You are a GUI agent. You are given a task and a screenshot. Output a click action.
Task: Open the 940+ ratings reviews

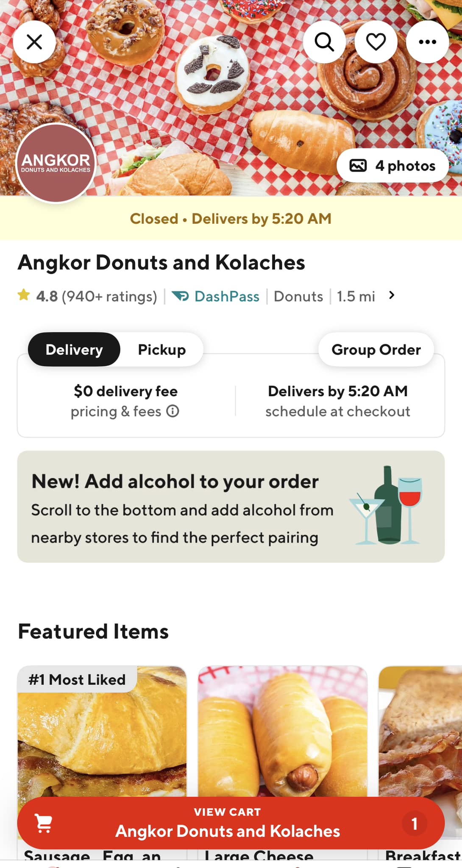[109, 296]
